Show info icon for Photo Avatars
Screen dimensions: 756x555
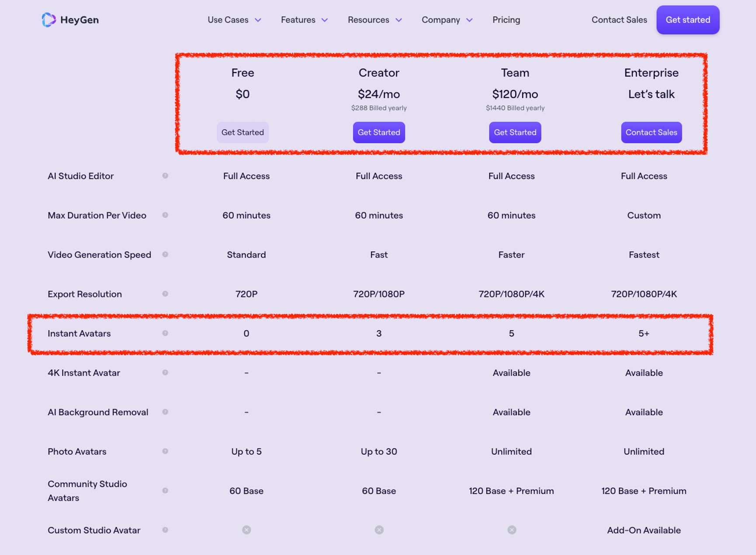[165, 451]
